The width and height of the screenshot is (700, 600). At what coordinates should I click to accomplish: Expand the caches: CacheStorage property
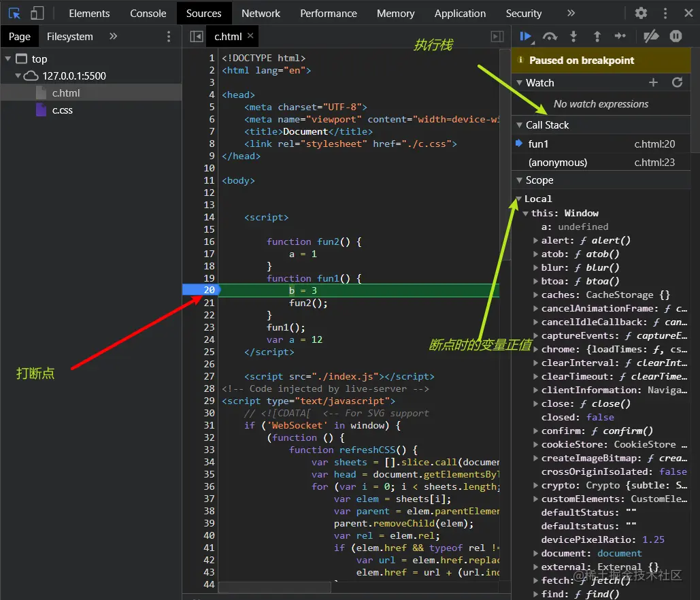tap(535, 295)
